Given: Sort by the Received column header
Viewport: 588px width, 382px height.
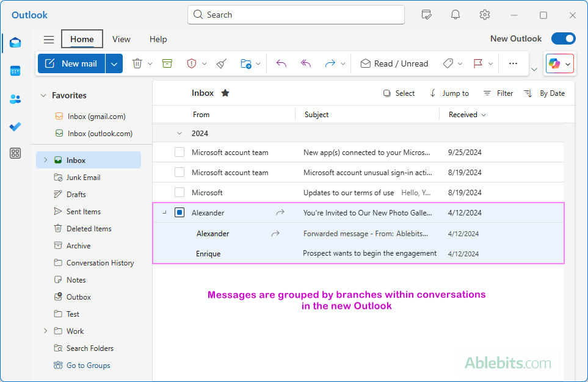Looking at the screenshot, I should coord(467,115).
